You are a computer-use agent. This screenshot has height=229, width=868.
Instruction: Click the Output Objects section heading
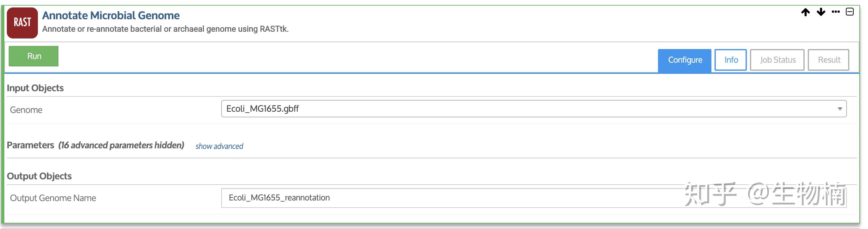39,176
